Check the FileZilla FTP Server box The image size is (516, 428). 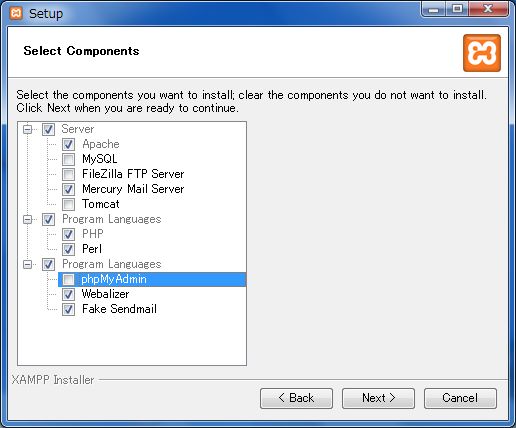pos(68,174)
